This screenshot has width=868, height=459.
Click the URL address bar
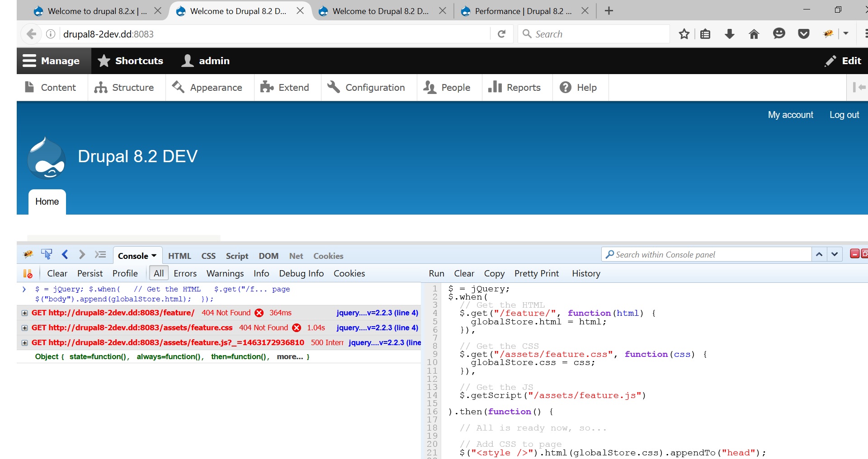pos(276,34)
